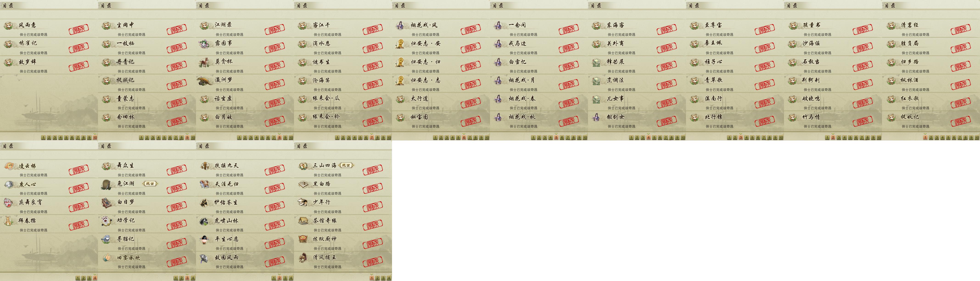Go to page 9 in the 风雨意 panel
980x281 pixels.
pos(89,138)
